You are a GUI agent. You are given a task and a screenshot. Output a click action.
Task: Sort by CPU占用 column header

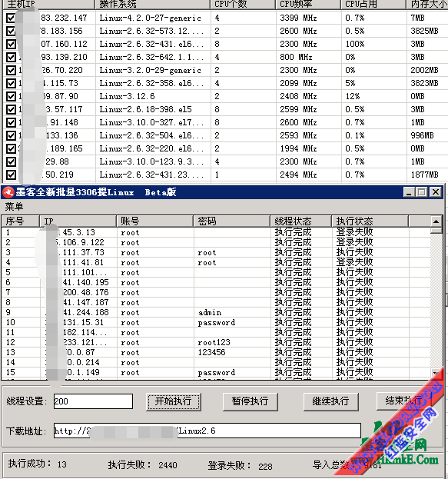coord(374,5)
